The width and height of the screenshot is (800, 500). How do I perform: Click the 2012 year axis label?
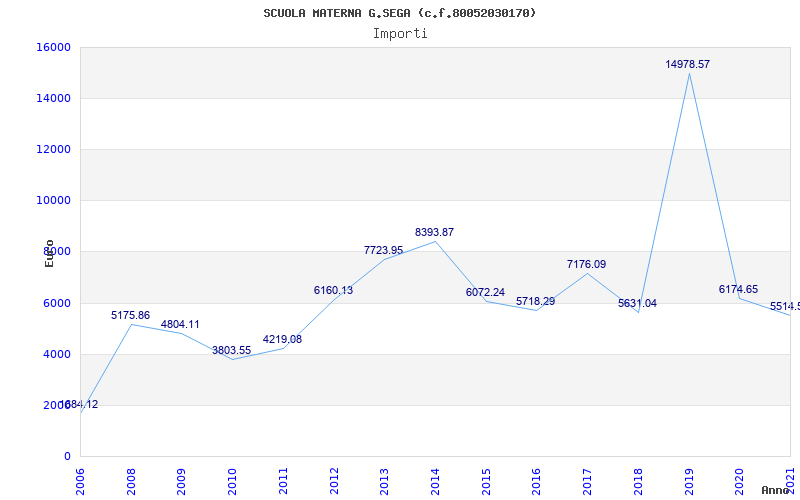pyautogui.click(x=334, y=481)
